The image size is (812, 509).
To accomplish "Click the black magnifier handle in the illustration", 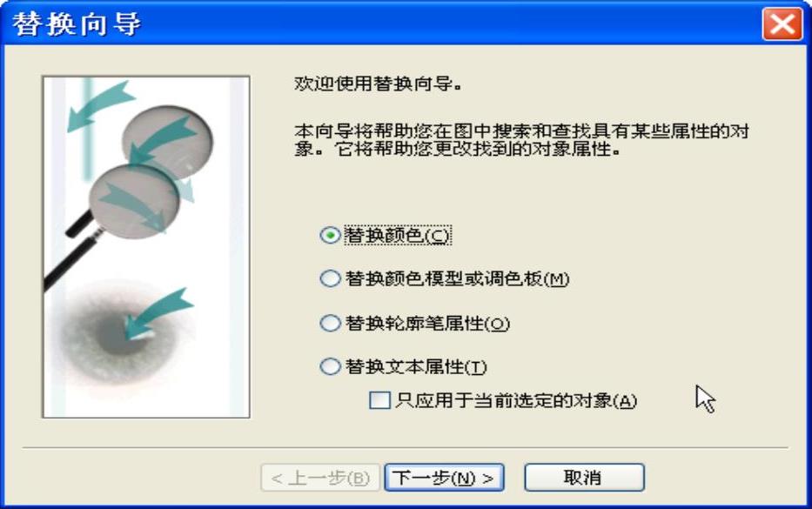I will [72, 259].
